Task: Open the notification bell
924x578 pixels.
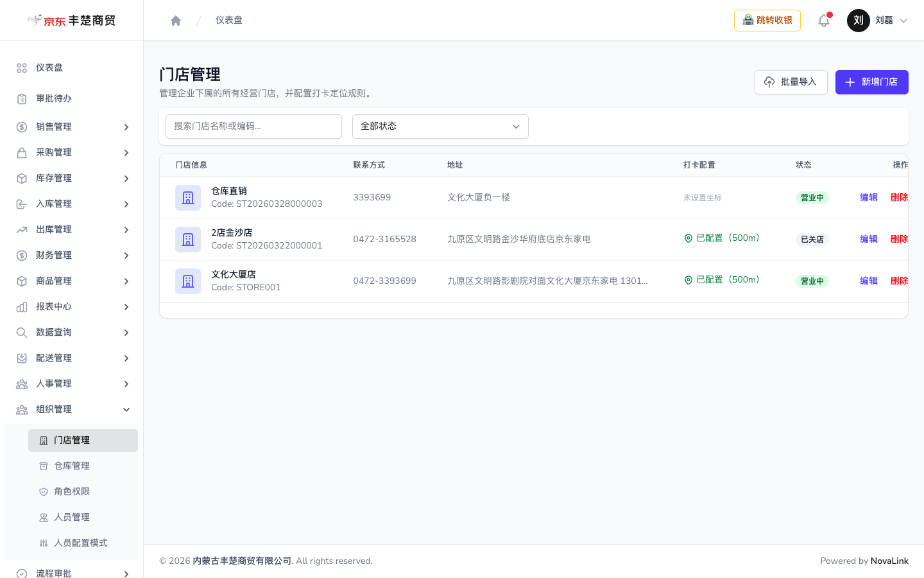Action: [824, 21]
